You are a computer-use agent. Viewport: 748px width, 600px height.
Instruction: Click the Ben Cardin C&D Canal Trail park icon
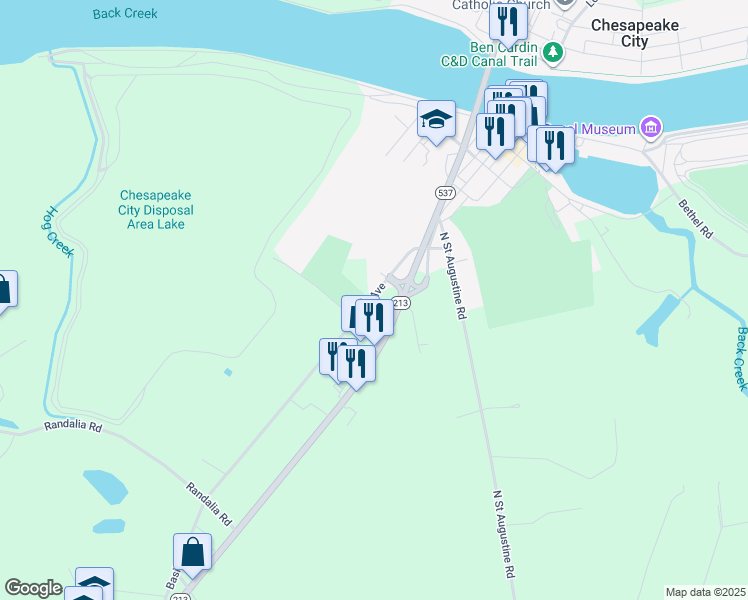point(553,52)
